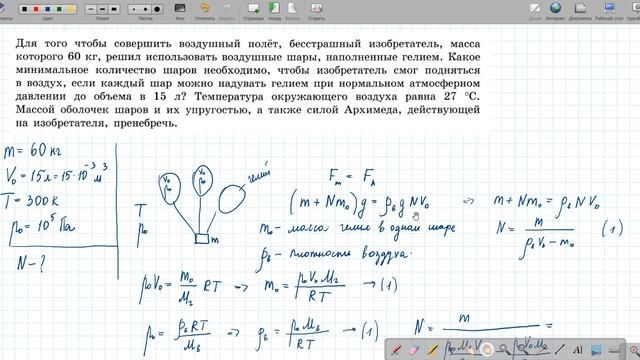This screenshot has height=360, width=640.
Task: Choose the thin line width
Action: tap(91, 9)
